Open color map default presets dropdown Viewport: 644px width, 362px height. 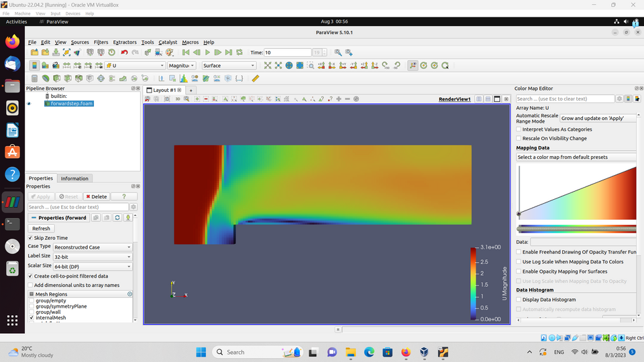click(x=576, y=157)
